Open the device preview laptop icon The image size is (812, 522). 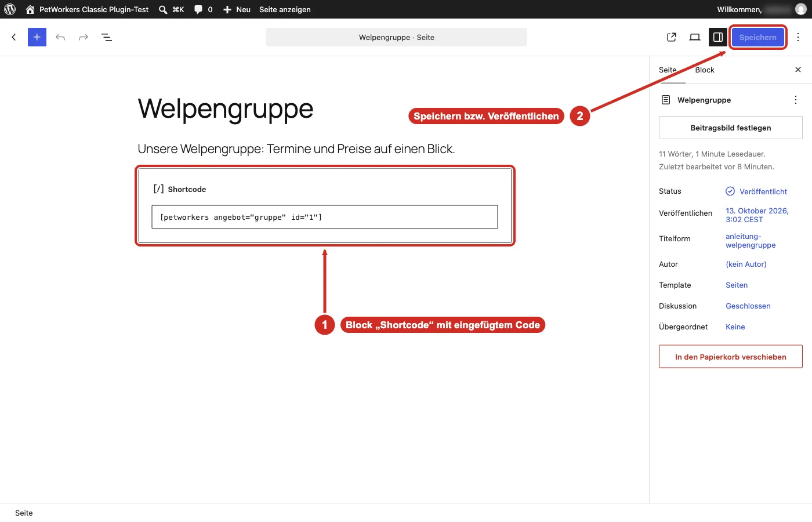[695, 37]
